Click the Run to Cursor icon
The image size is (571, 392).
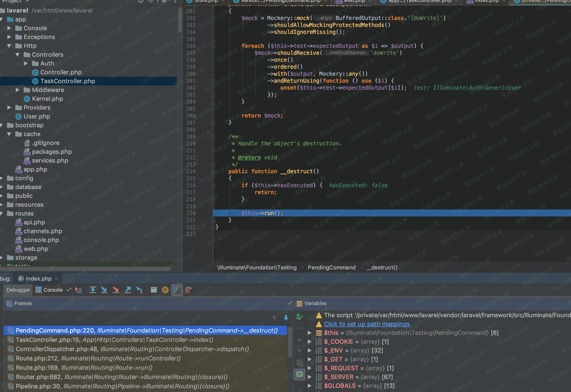tap(139, 290)
